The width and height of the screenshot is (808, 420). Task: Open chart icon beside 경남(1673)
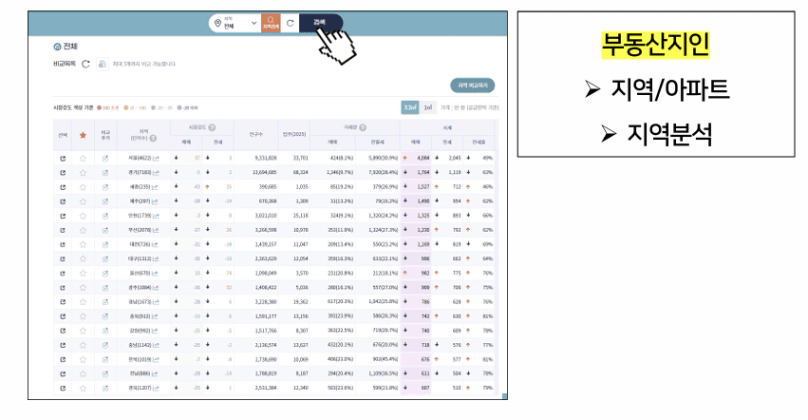[x=156, y=302]
